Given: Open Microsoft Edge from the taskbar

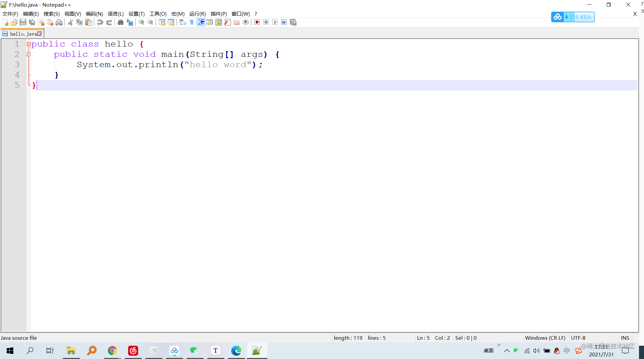Looking at the screenshot, I should tap(236, 350).
